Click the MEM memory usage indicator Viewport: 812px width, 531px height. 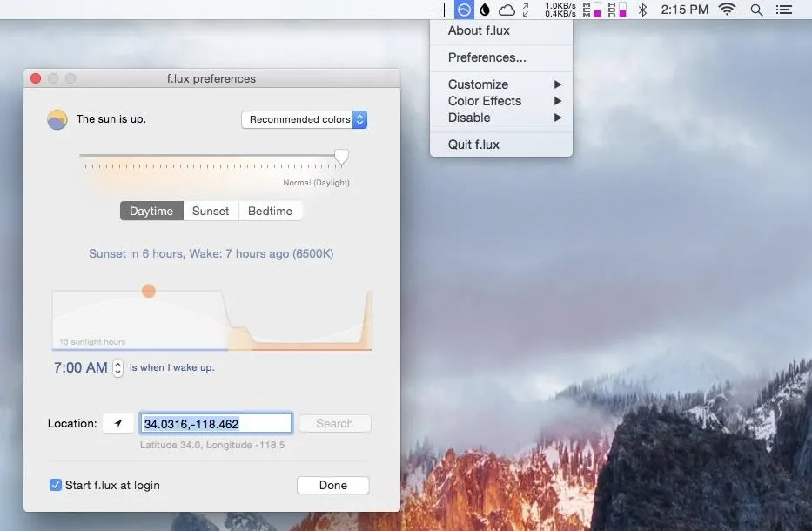pos(592,10)
